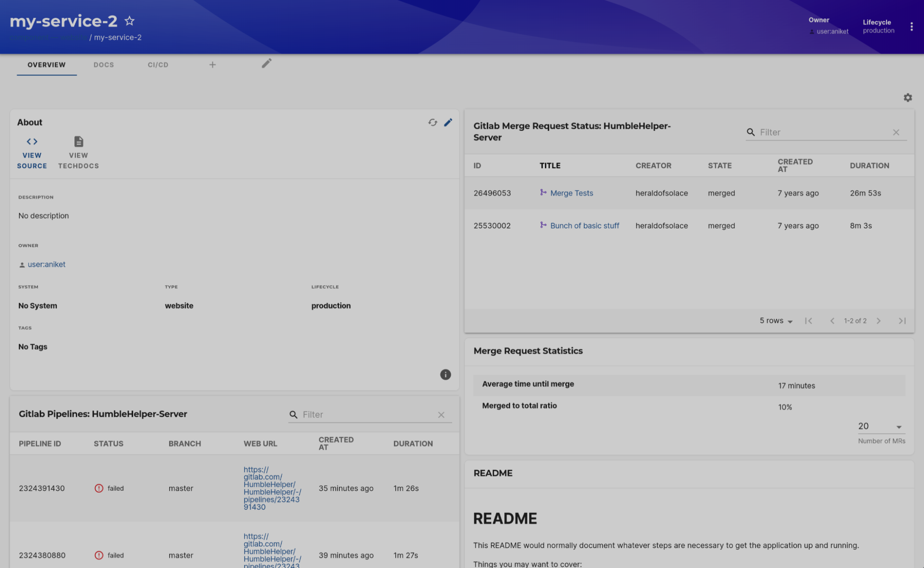This screenshot has height=568, width=924.
Task: Click the info icon in the About card
Action: [445, 375]
